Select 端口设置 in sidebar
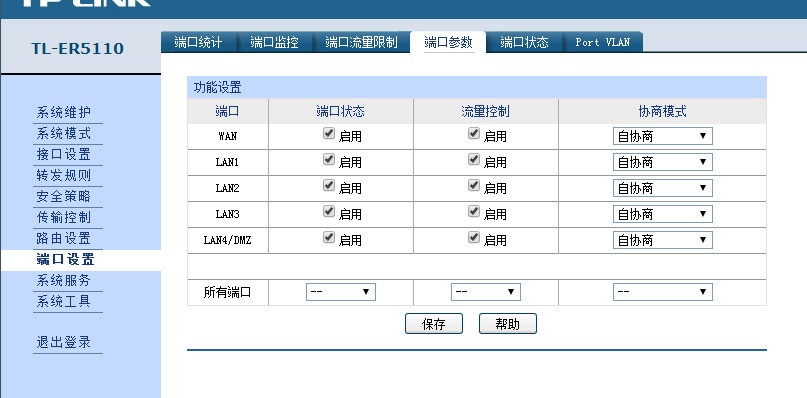The image size is (807, 398). pyautogui.click(x=65, y=259)
